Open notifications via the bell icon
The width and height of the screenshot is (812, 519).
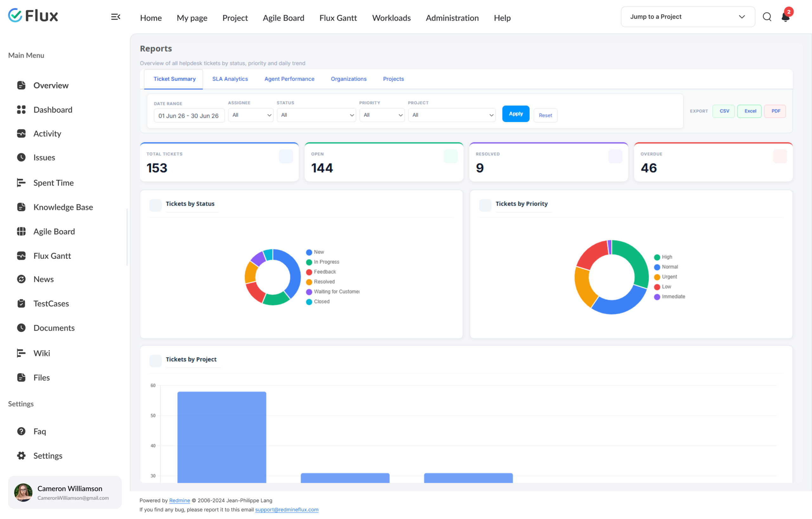[x=785, y=17]
